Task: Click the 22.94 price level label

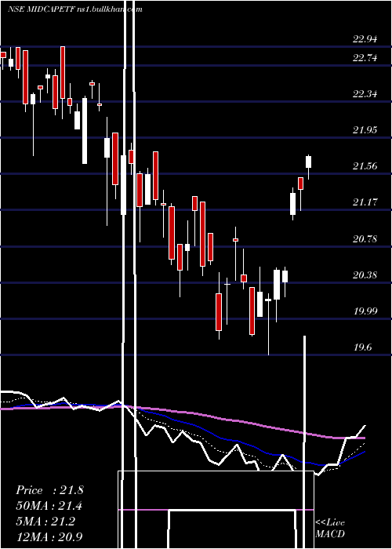Action: (365, 39)
